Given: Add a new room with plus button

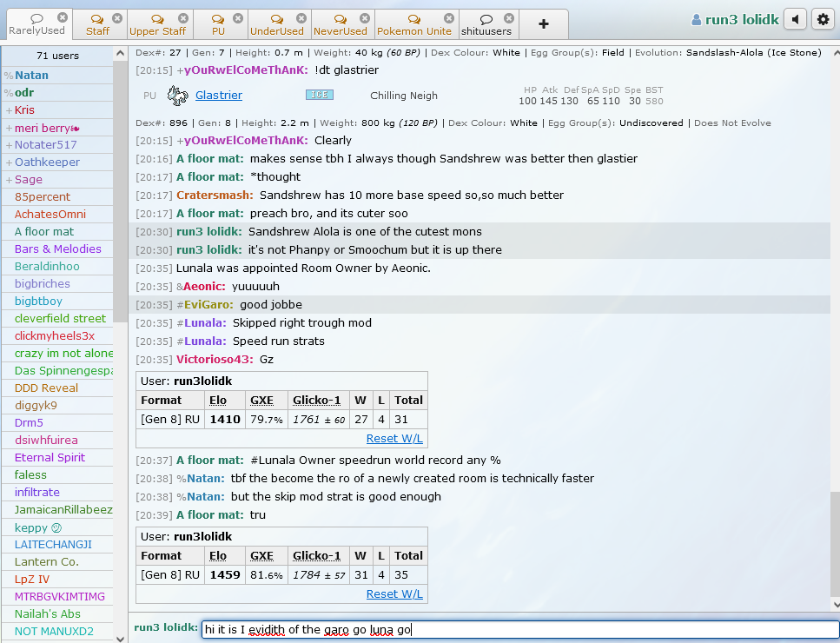Looking at the screenshot, I should (544, 24).
